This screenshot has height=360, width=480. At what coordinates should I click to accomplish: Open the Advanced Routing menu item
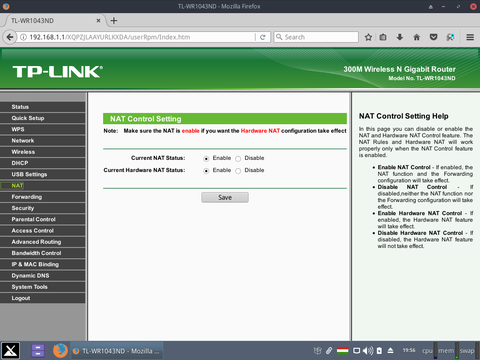pos(43,242)
